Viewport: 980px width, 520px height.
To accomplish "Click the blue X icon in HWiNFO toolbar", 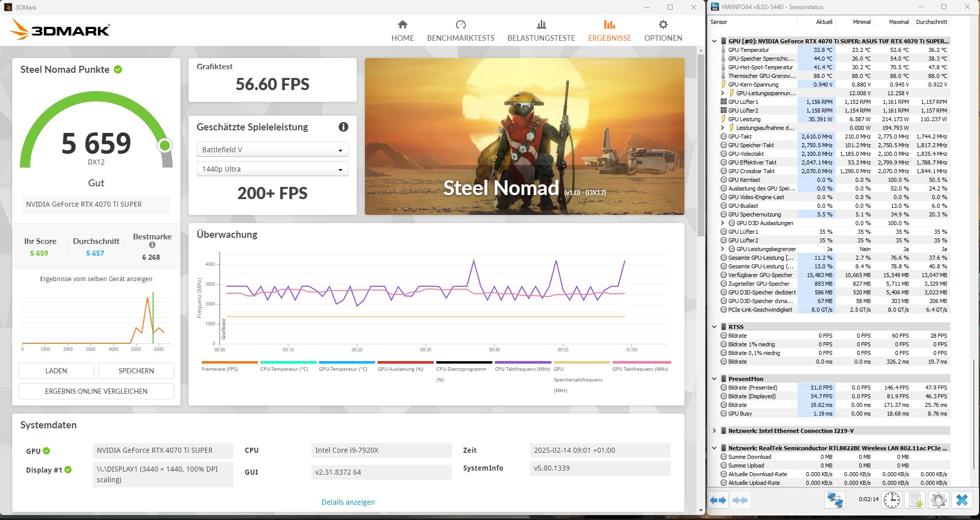I will click(962, 500).
